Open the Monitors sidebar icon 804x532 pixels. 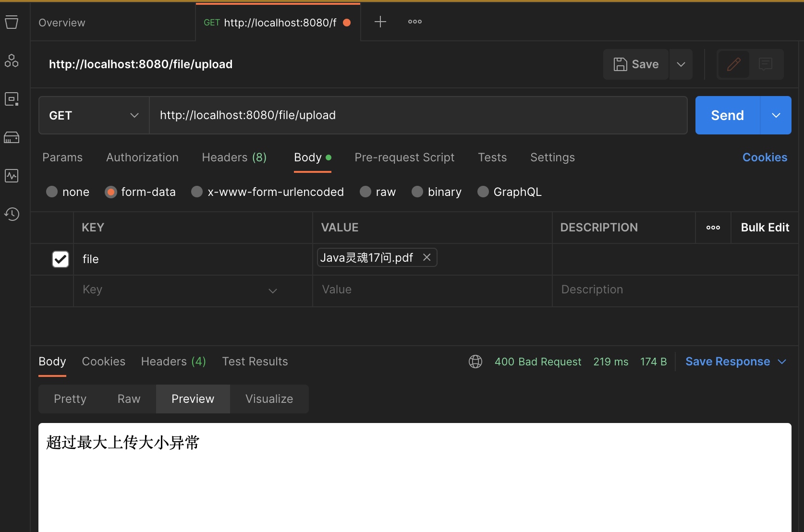[x=12, y=176]
